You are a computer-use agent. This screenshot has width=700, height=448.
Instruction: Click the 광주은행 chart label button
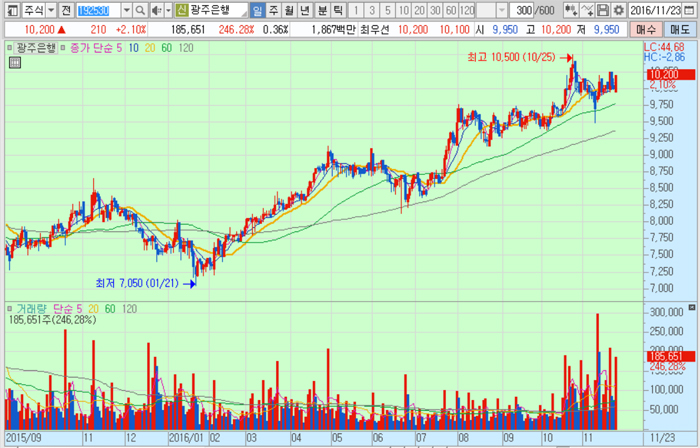coord(36,48)
